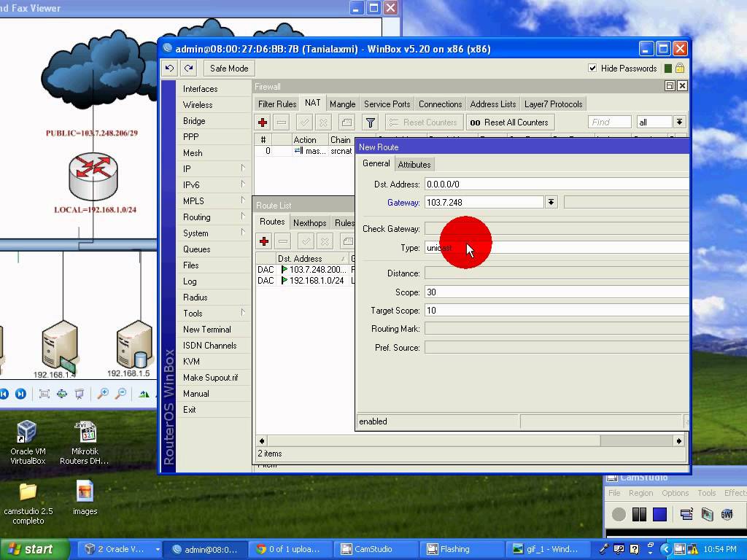
Task: Click the padlock icon next to Hide Passwords
Action: pyautogui.click(x=680, y=68)
